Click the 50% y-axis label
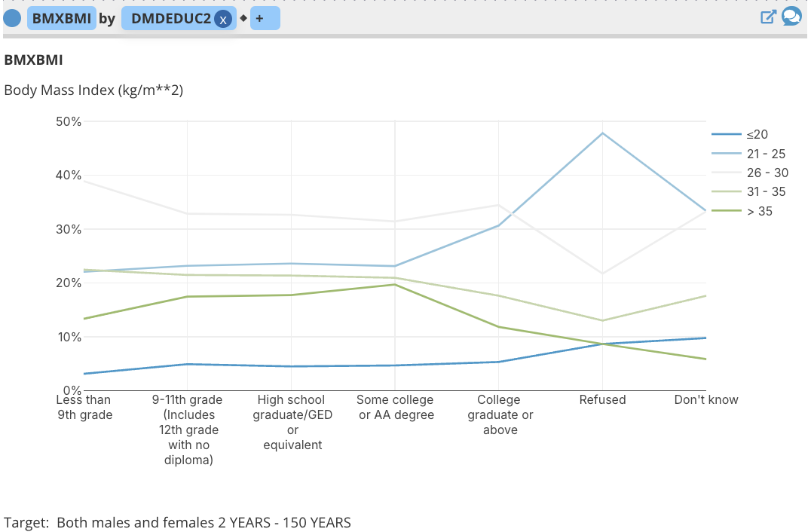The width and height of the screenshot is (811, 532). click(69, 121)
